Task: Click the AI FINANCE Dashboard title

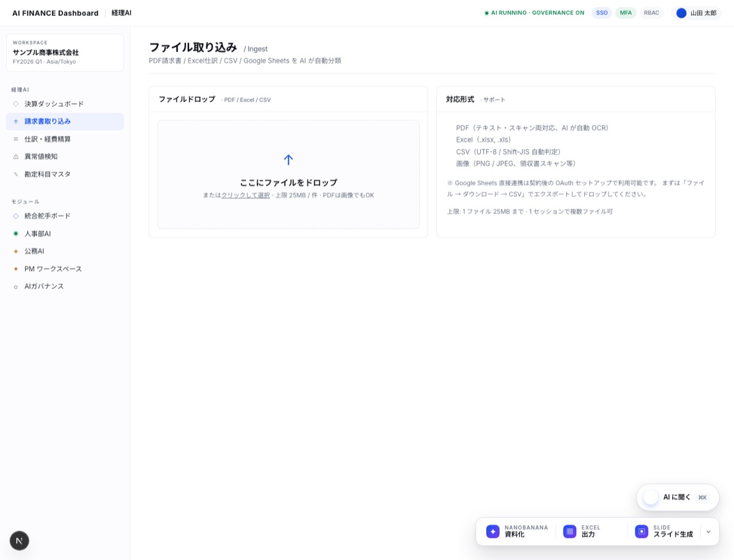Action: 55,13
